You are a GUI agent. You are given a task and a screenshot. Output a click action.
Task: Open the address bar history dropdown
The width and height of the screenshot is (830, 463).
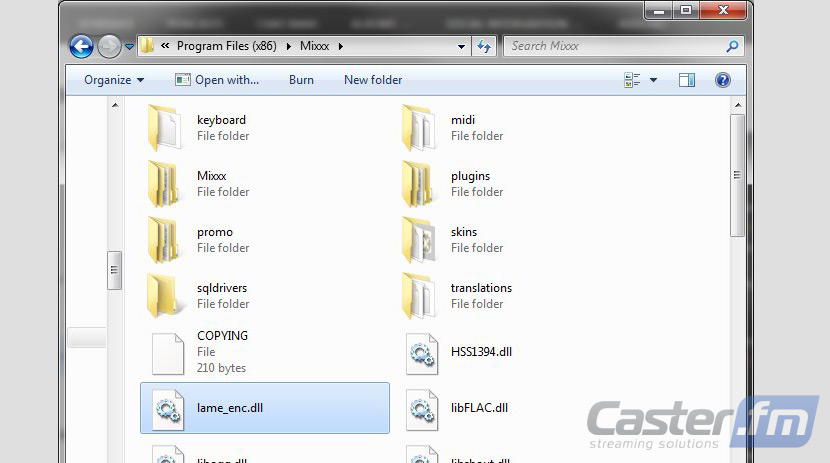(x=462, y=47)
